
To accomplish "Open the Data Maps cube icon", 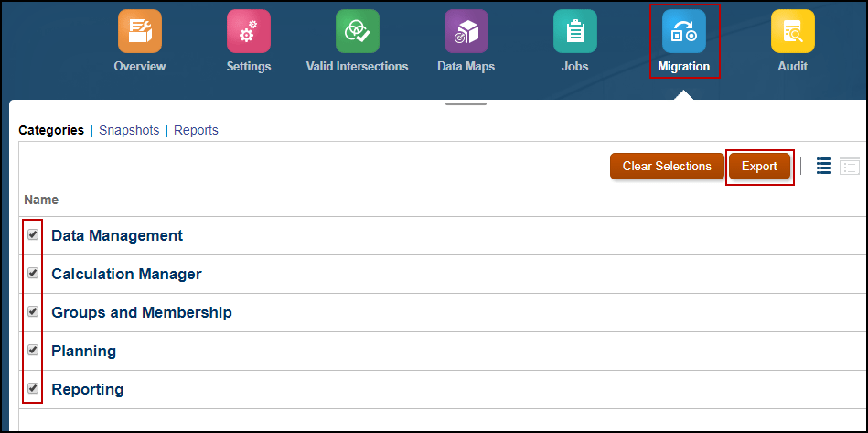I will (466, 31).
